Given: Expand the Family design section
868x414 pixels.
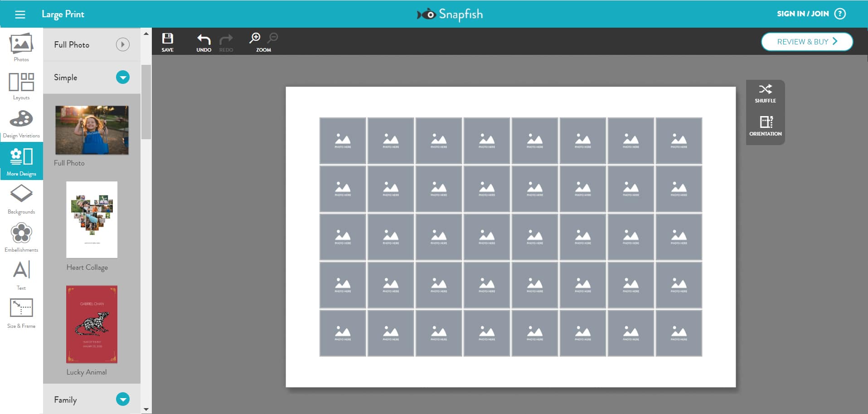Looking at the screenshot, I should tap(122, 399).
